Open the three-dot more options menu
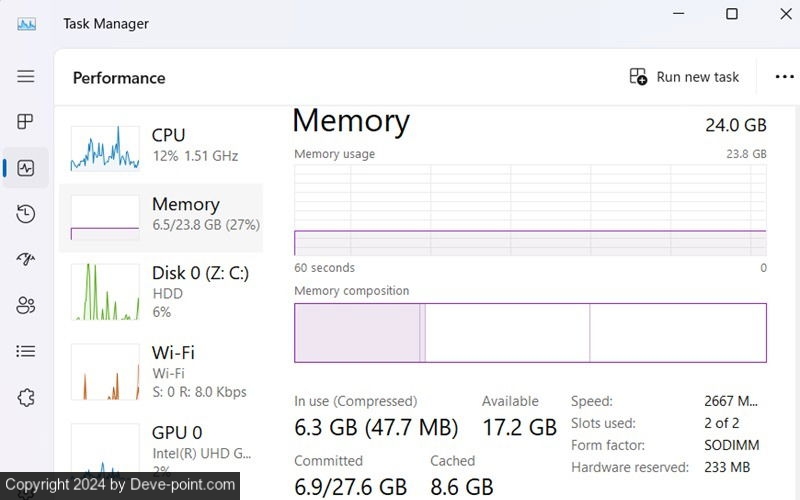The height and width of the screenshot is (500, 800). [x=784, y=77]
